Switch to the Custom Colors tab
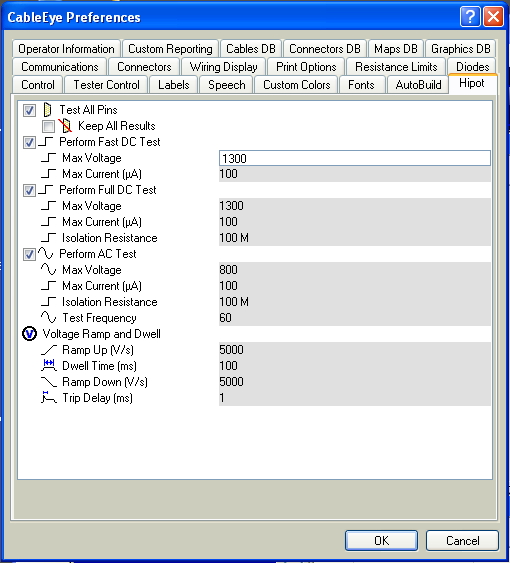 tap(297, 85)
